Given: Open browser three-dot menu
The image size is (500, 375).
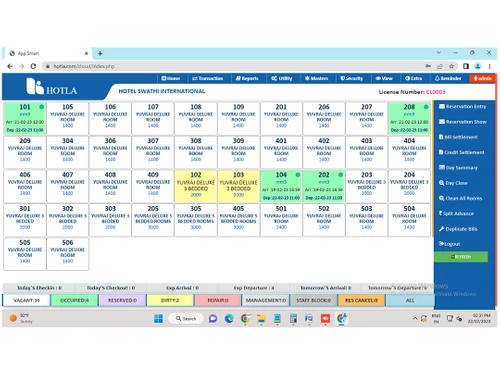Looking at the screenshot, I should coord(490,66).
